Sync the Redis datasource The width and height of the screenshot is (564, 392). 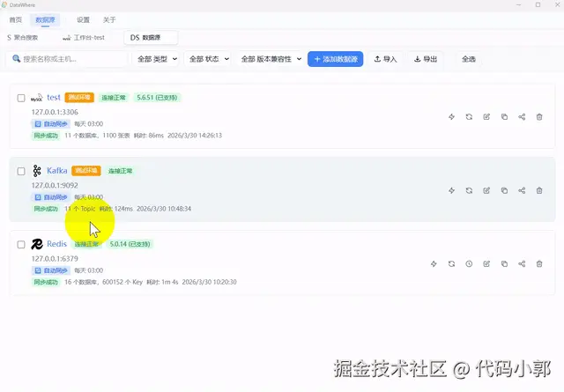coord(451,264)
